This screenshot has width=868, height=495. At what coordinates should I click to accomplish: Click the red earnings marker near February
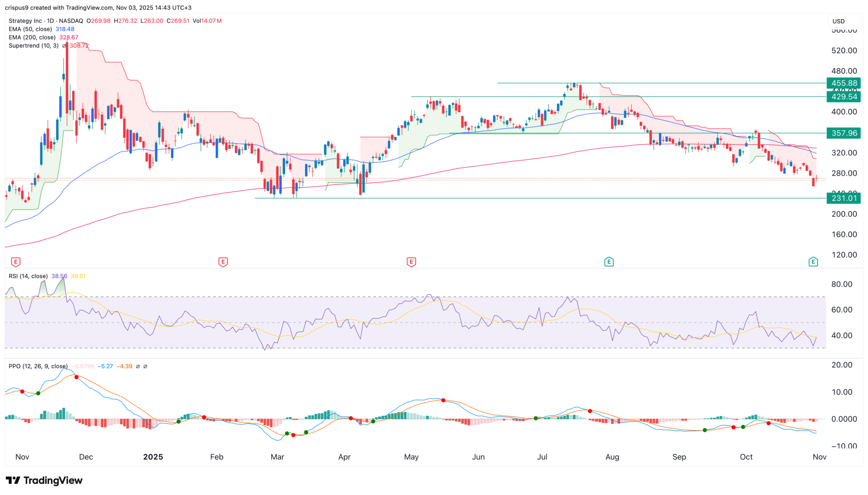(x=223, y=262)
